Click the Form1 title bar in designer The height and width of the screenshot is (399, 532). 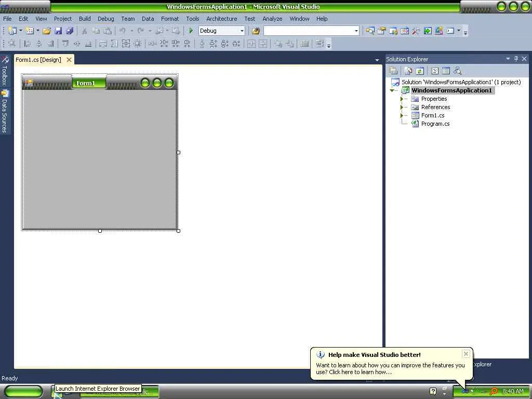click(x=99, y=83)
